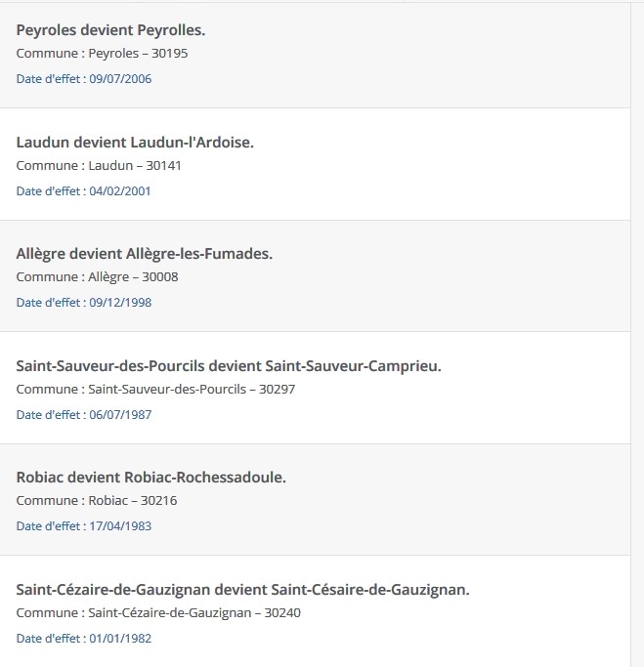Select the date d'effet 09/12/1998
644x667 pixels.
tap(84, 303)
